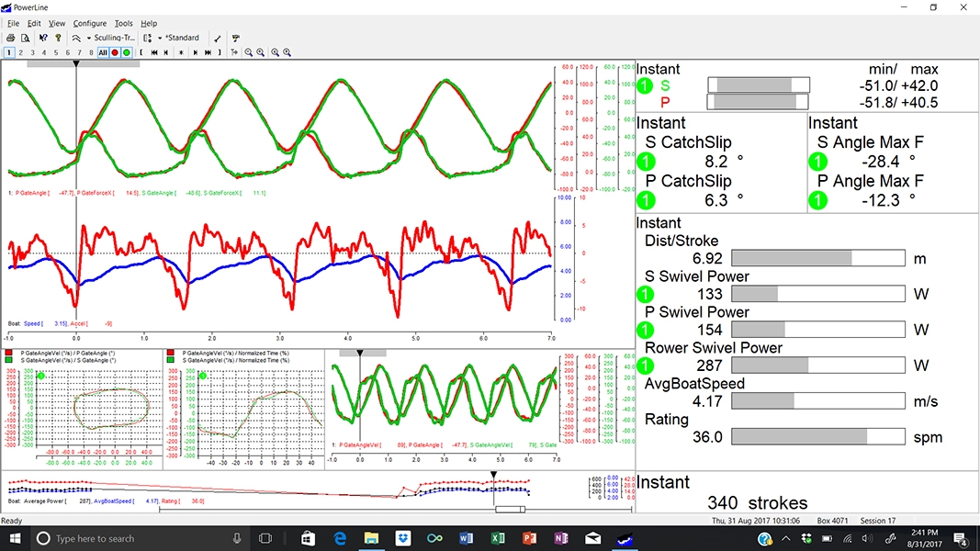Image resolution: width=980 pixels, height=551 pixels.
Task: Open the *Standard layout dropdown arrow
Action: click(160, 38)
